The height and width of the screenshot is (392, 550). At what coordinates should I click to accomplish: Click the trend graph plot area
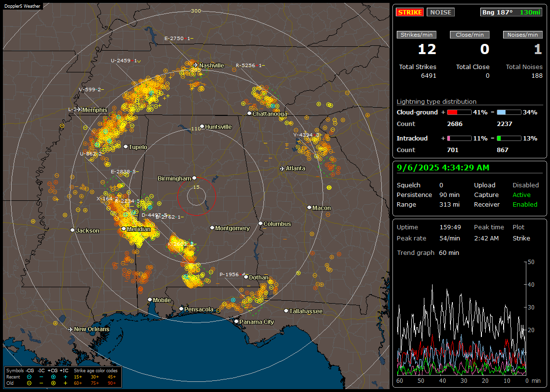click(462, 318)
